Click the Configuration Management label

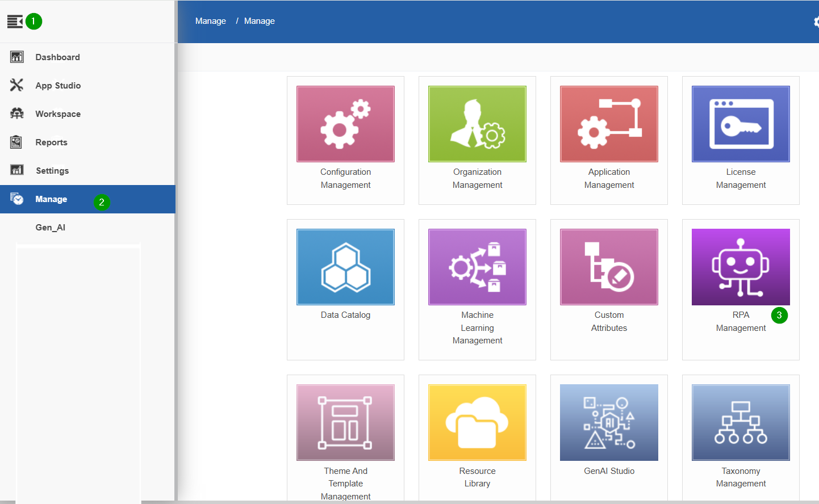coord(345,178)
